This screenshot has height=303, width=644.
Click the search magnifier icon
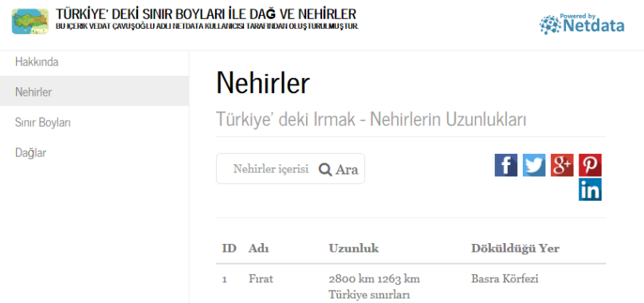coord(325,169)
